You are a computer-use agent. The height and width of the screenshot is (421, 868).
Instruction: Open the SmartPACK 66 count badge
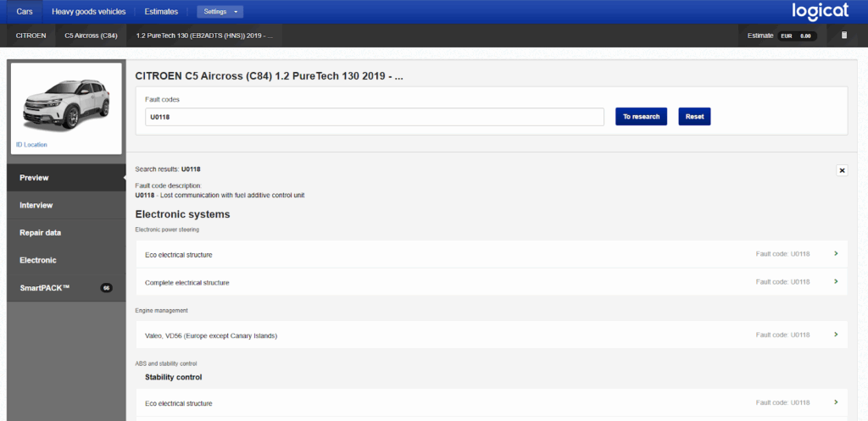coord(106,288)
